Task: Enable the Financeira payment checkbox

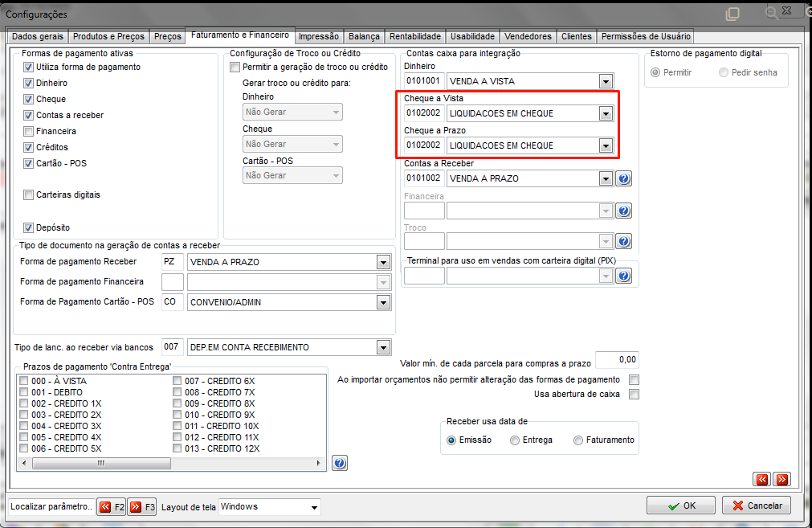Action: 28,132
